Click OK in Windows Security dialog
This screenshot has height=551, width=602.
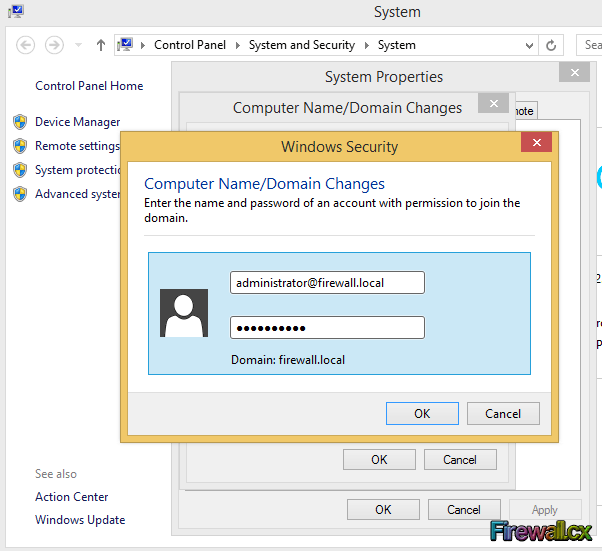[422, 414]
